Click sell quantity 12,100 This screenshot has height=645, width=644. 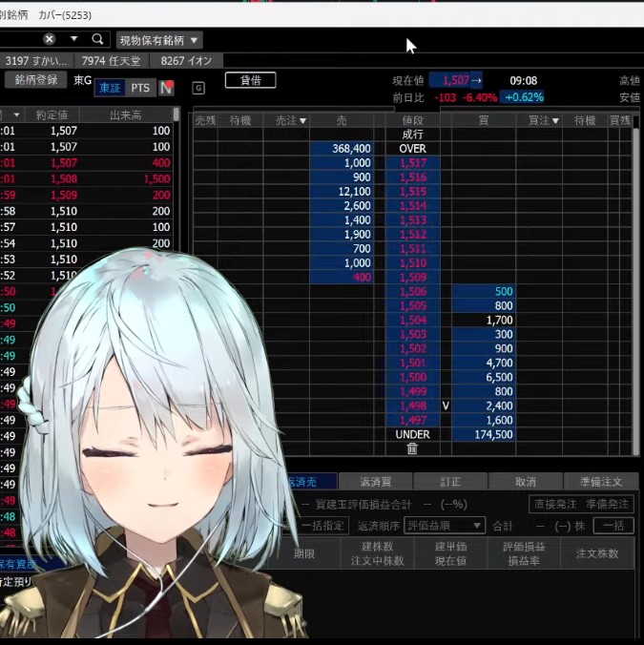click(x=342, y=192)
